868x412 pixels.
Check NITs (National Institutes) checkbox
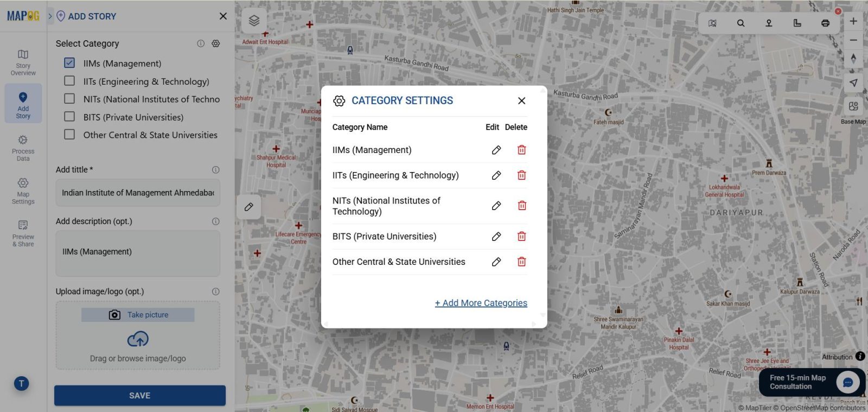pos(69,99)
